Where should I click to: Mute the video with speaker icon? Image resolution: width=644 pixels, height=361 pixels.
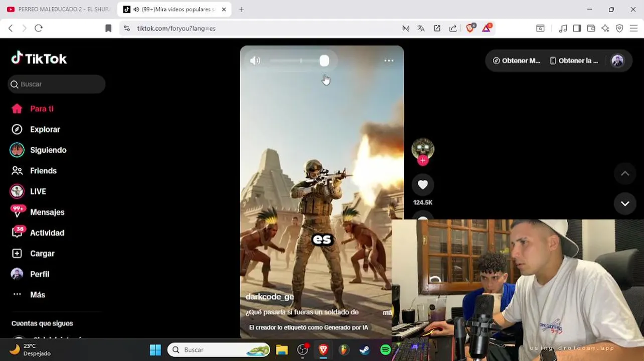pyautogui.click(x=255, y=61)
